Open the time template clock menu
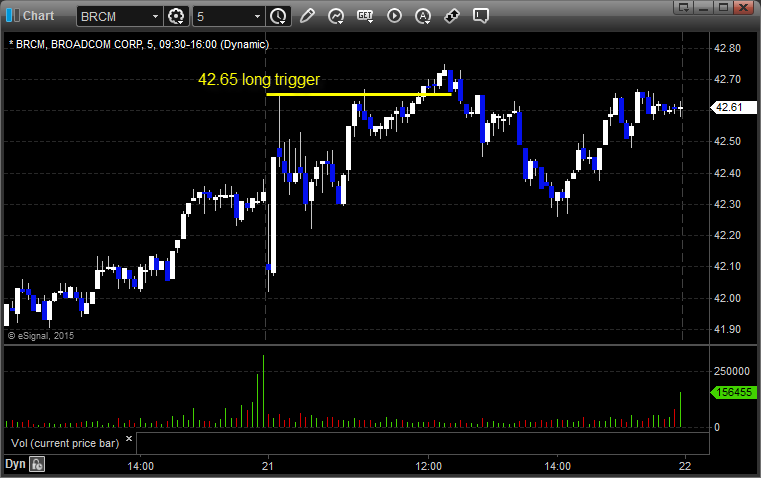Image resolution: width=761 pixels, height=478 pixels. (279, 16)
